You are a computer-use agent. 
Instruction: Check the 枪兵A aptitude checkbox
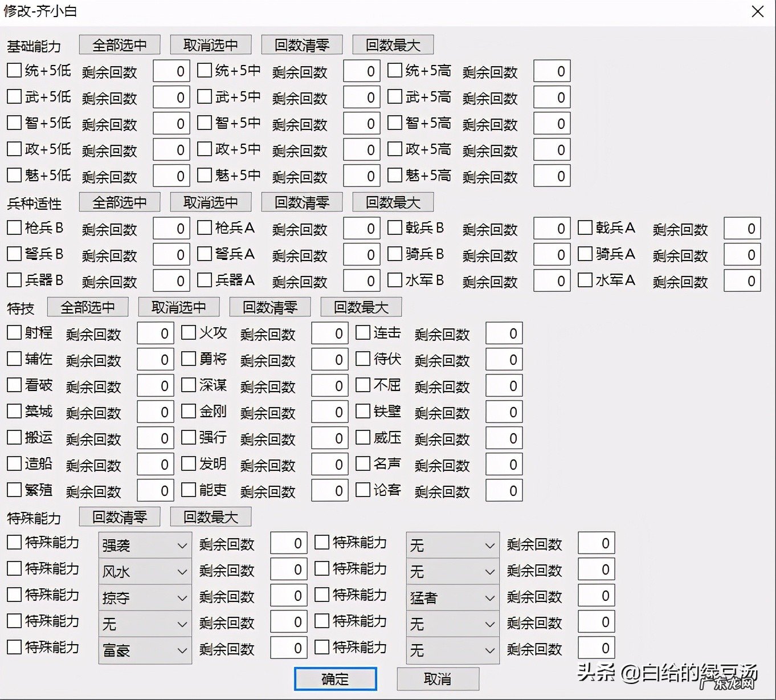tap(204, 227)
